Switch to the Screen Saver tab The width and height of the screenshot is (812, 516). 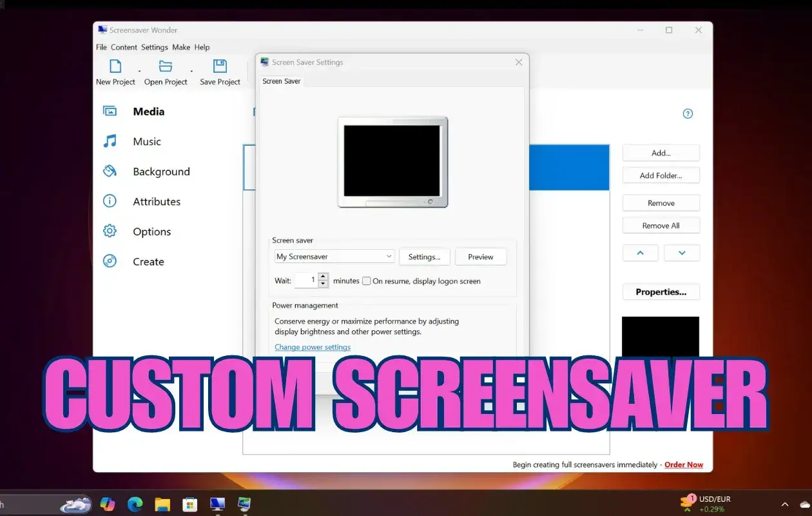[x=281, y=81]
